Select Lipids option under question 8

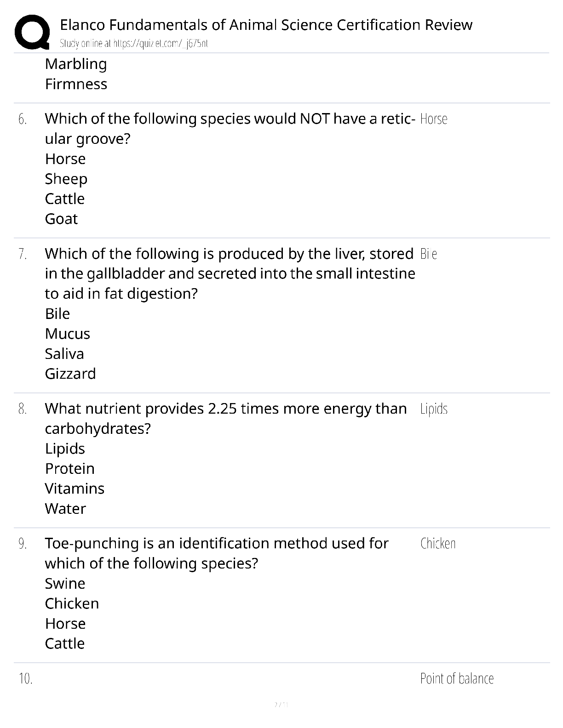pyautogui.click(x=65, y=449)
